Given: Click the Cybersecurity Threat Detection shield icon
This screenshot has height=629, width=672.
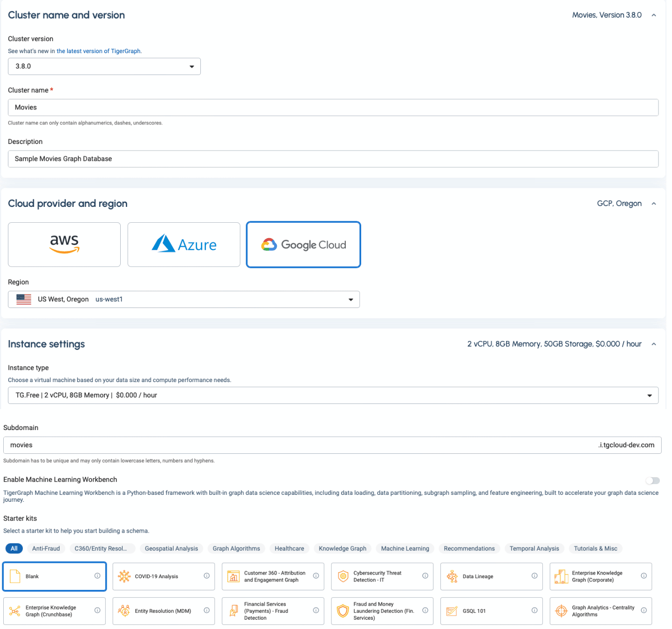Looking at the screenshot, I should pos(343,576).
